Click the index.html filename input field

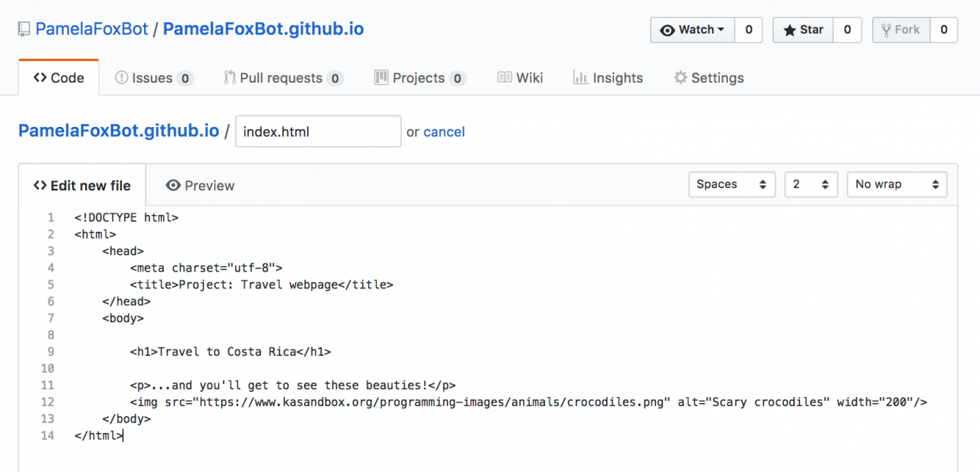tap(318, 131)
